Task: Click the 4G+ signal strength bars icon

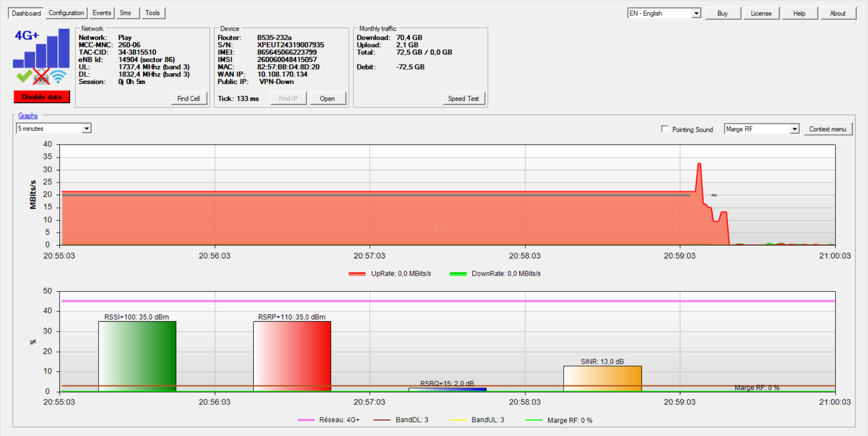Action: [x=41, y=48]
